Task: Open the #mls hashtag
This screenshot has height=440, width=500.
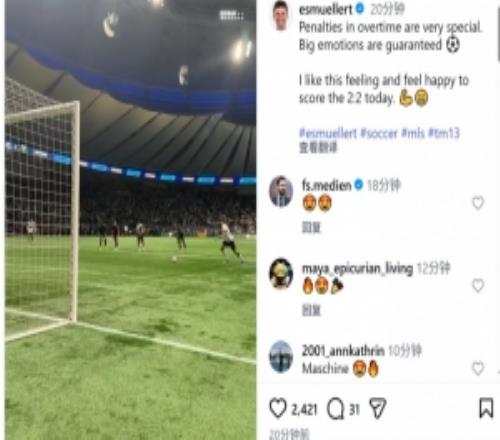Action: click(x=413, y=133)
